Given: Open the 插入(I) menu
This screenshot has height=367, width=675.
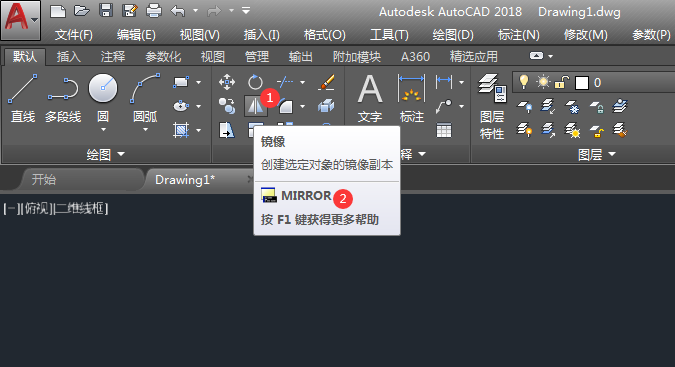Looking at the screenshot, I should click(261, 35).
